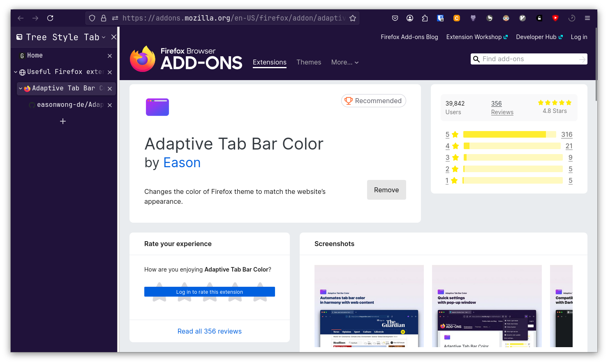Image resolution: width=608 pixels, height=364 pixels.
Task: Open the circular timer extension icon
Action: (572, 18)
